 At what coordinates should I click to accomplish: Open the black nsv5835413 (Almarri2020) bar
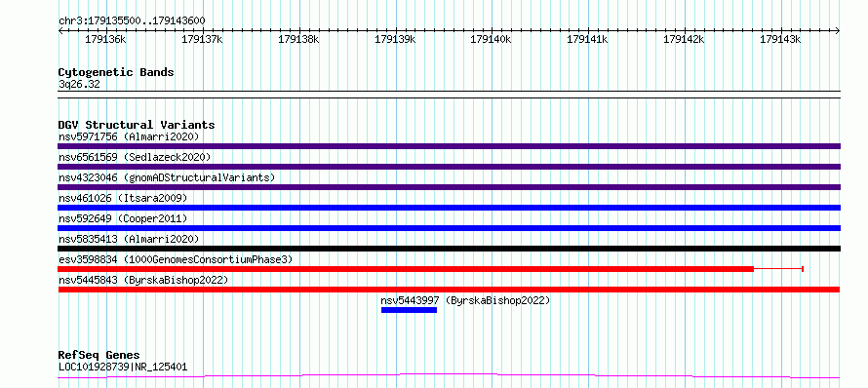pyautogui.click(x=449, y=249)
